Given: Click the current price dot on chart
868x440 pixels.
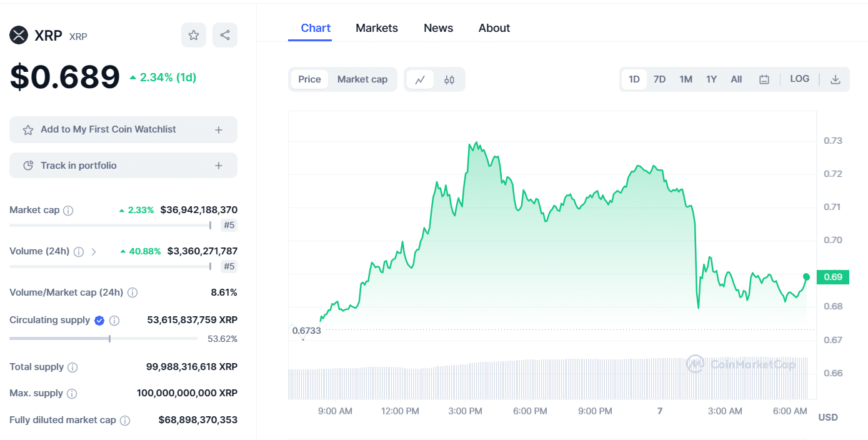Looking at the screenshot, I should pyautogui.click(x=806, y=277).
